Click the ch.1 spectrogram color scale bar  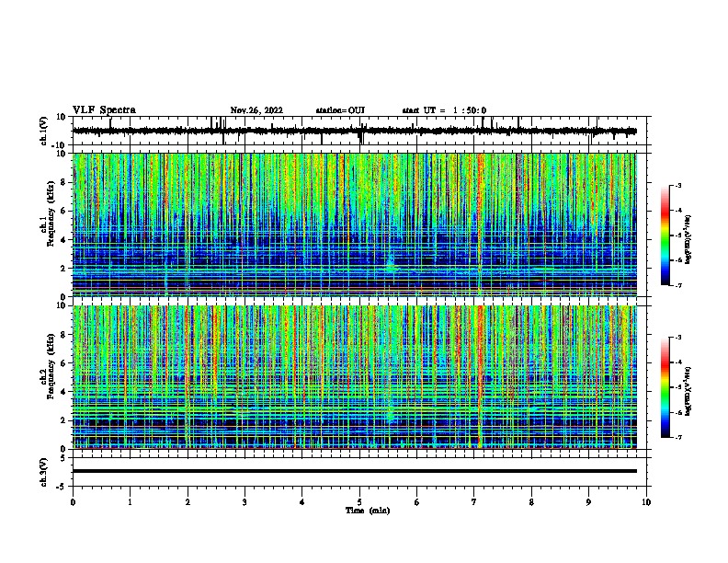tap(665, 236)
